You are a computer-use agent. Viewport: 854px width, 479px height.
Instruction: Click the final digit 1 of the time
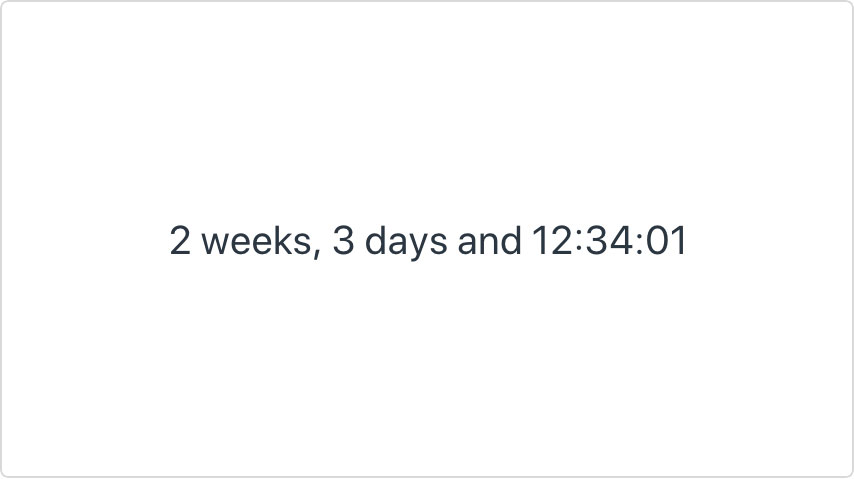click(679, 240)
